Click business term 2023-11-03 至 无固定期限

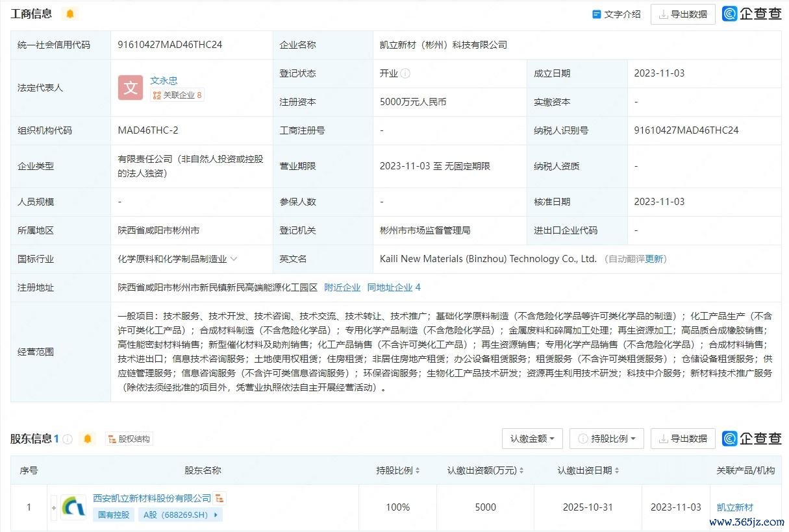click(435, 166)
